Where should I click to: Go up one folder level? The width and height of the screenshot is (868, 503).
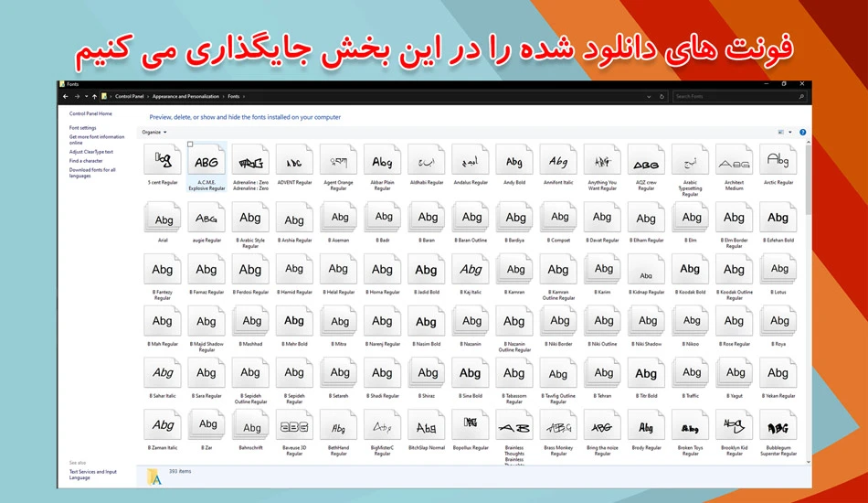[95, 96]
